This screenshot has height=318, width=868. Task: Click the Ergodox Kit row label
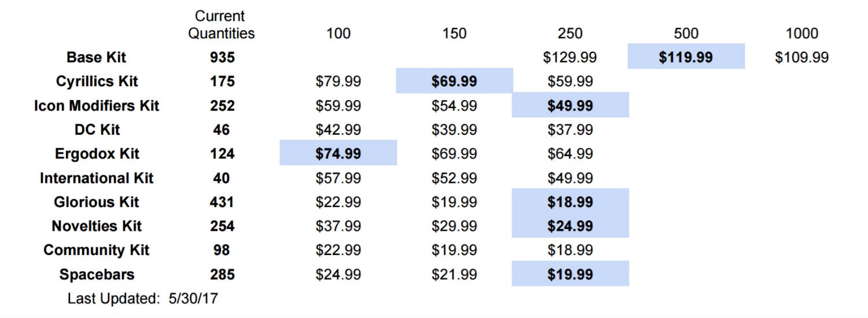click(x=97, y=154)
